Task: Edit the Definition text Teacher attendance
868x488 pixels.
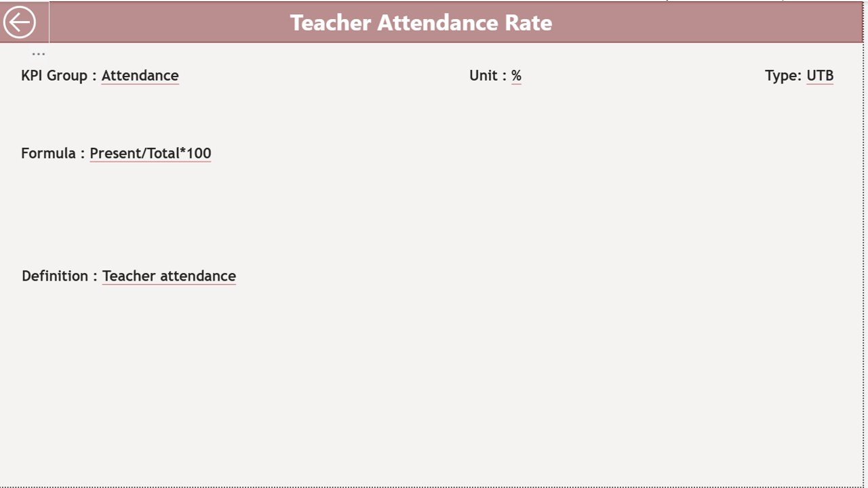Action: tap(169, 276)
